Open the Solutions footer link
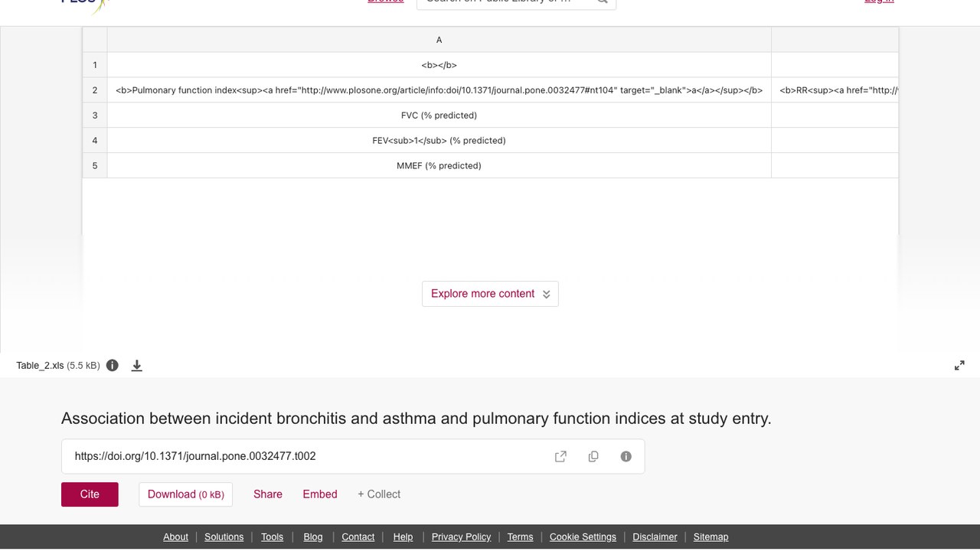This screenshot has height=551, width=980. 224,537
